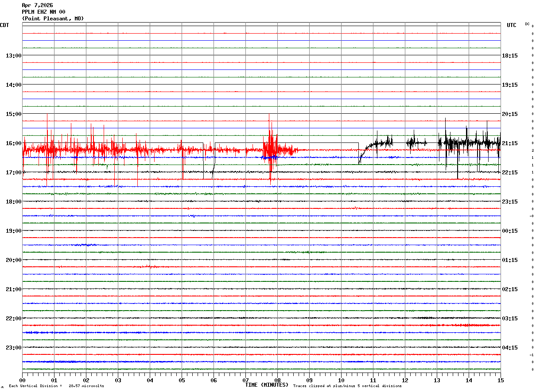Image resolution: width=536 pixels, height=392 pixels.
Task: Select the DC column header
Action: [527, 24]
